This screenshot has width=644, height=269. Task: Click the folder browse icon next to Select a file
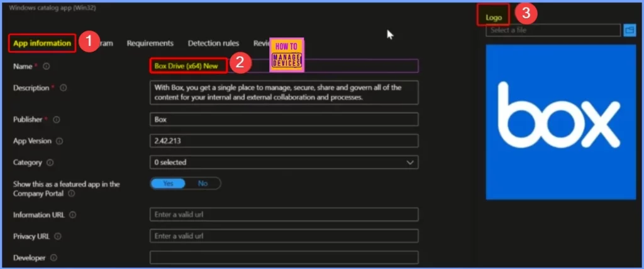coord(629,30)
